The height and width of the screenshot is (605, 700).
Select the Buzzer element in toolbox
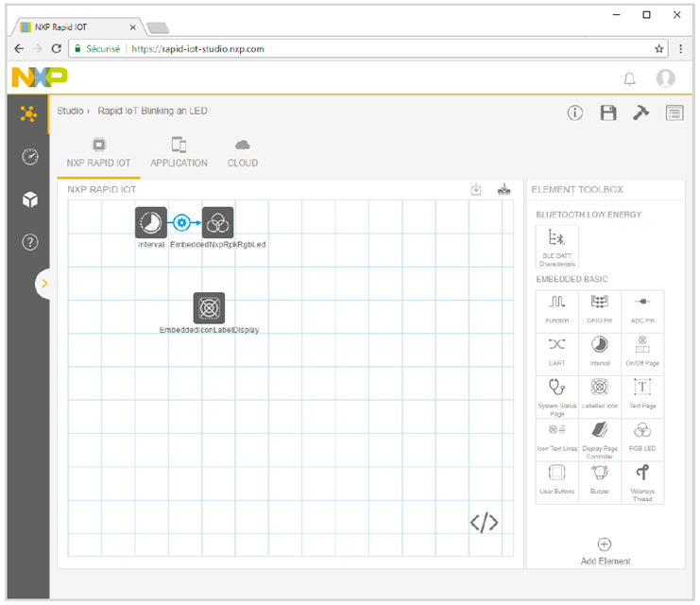(599, 477)
